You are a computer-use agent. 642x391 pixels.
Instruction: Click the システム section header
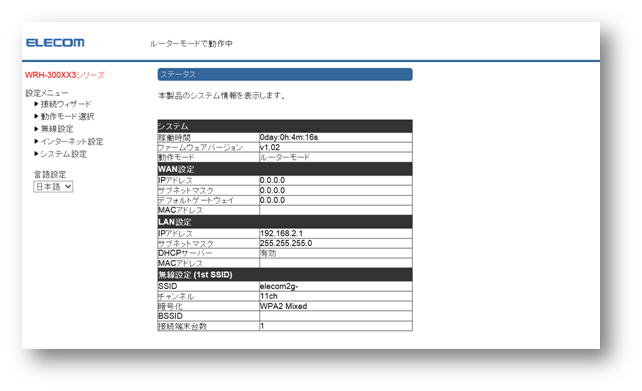coord(285,126)
